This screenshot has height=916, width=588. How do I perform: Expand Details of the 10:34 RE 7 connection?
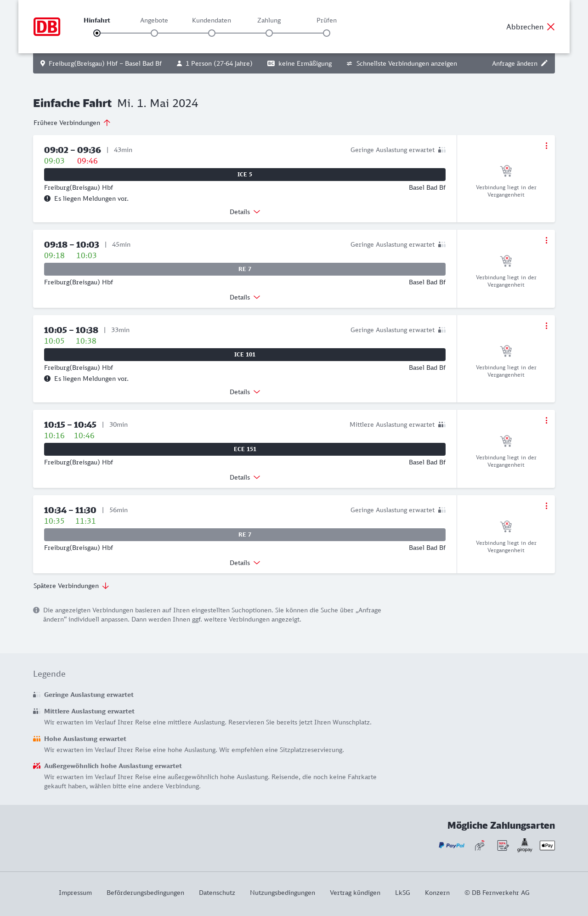click(245, 563)
